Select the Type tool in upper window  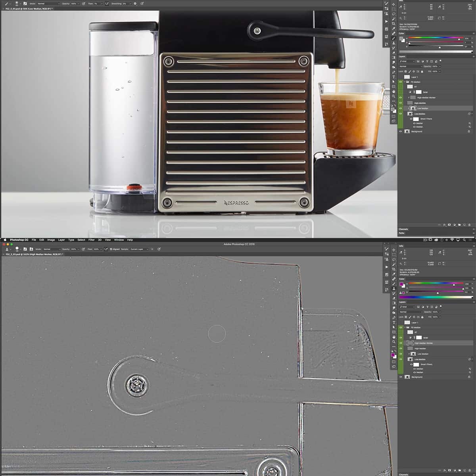(393, 77)
